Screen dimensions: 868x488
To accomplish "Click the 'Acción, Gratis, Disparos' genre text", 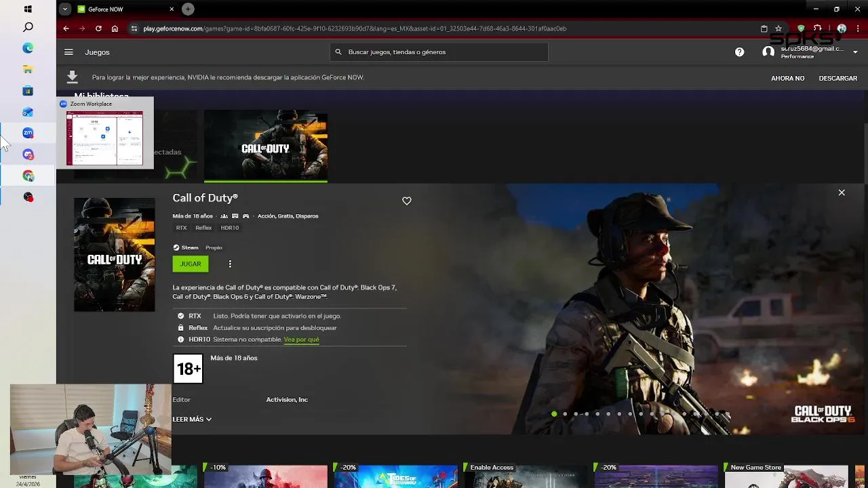I will pyautogui.click(x=288, y=216).
